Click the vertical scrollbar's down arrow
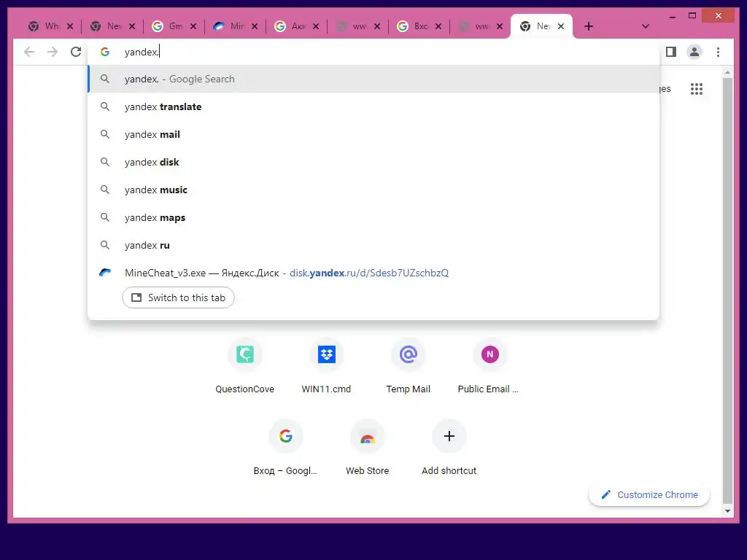The height and width of the screenshot is (560, 747). (727, 511)
